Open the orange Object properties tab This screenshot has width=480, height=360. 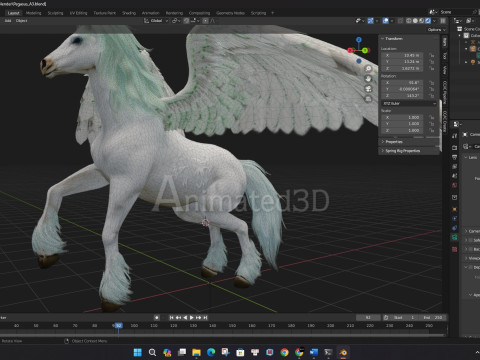pyautogui.click(x=454, y=209)
